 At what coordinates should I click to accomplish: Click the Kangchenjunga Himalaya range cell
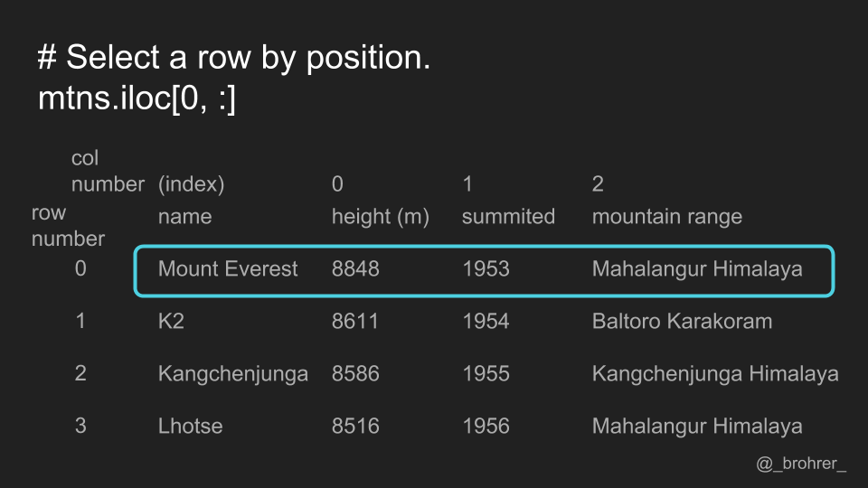tap(715, 374)
